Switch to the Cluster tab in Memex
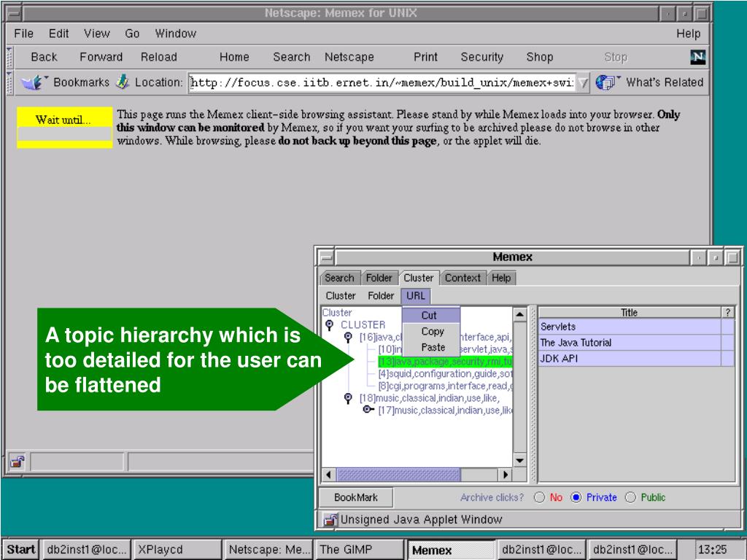Image resolution: width=747 pixels, height=560 pixels. tap(418, 278)
